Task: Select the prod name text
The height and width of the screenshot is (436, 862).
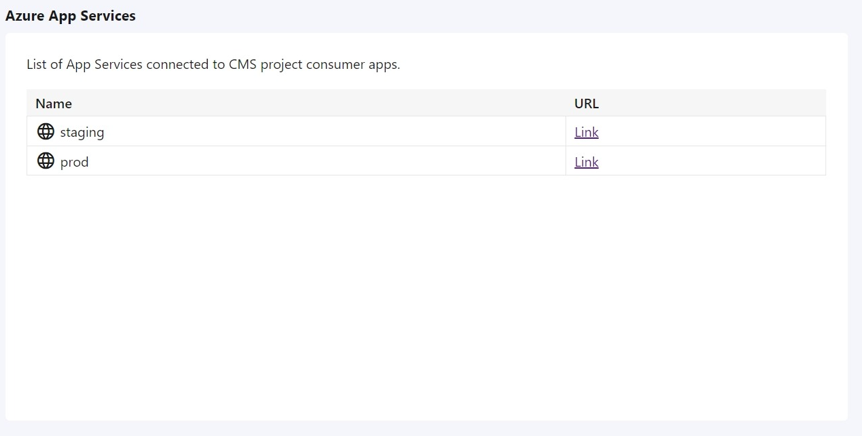Action: [x=74, y=162]
